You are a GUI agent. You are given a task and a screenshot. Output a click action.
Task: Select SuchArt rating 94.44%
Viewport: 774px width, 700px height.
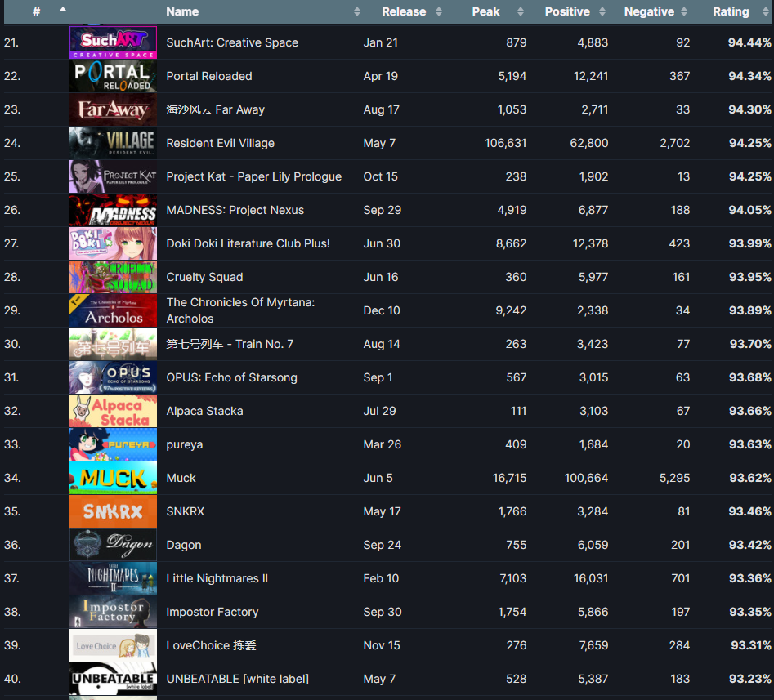(x=749, y=43)
